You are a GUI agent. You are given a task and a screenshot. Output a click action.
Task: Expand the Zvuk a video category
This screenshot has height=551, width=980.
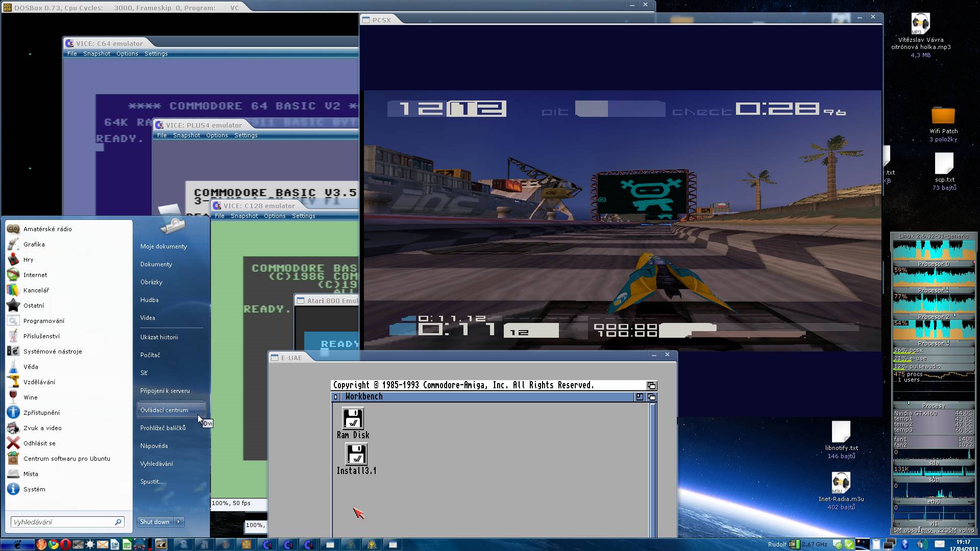click(69, 428)
